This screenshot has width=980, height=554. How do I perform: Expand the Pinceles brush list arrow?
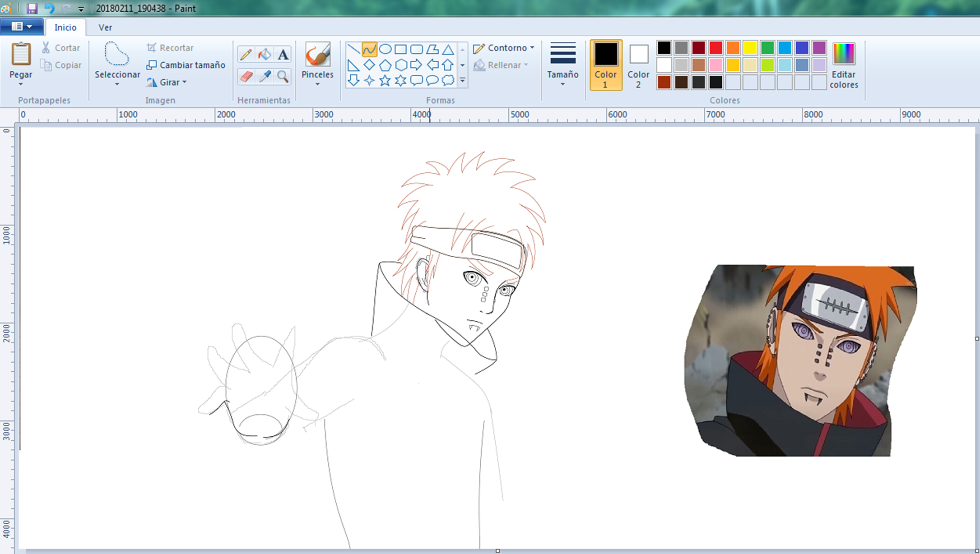pos(317,84)
